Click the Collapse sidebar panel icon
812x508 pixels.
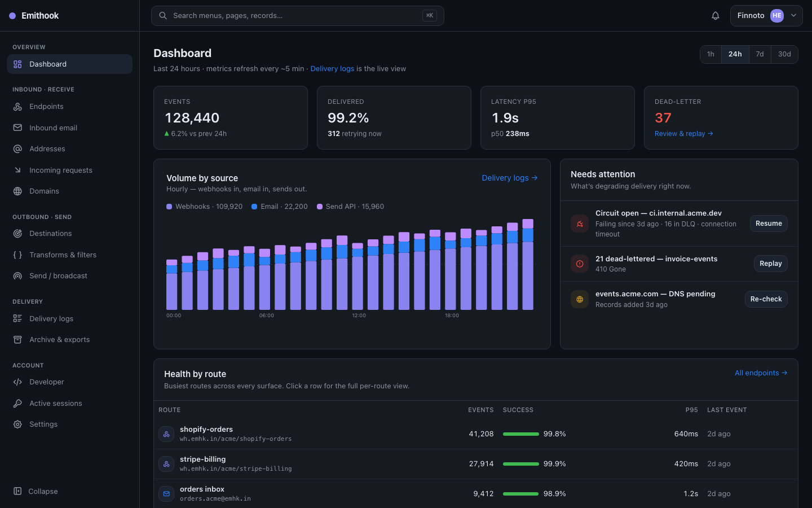pyautogui.click(x=17, y=491)
